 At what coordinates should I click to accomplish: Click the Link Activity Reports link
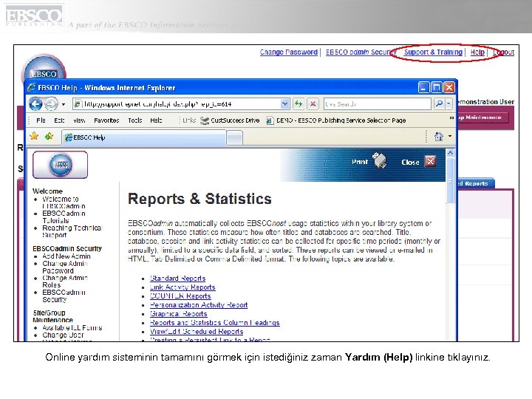183,287
